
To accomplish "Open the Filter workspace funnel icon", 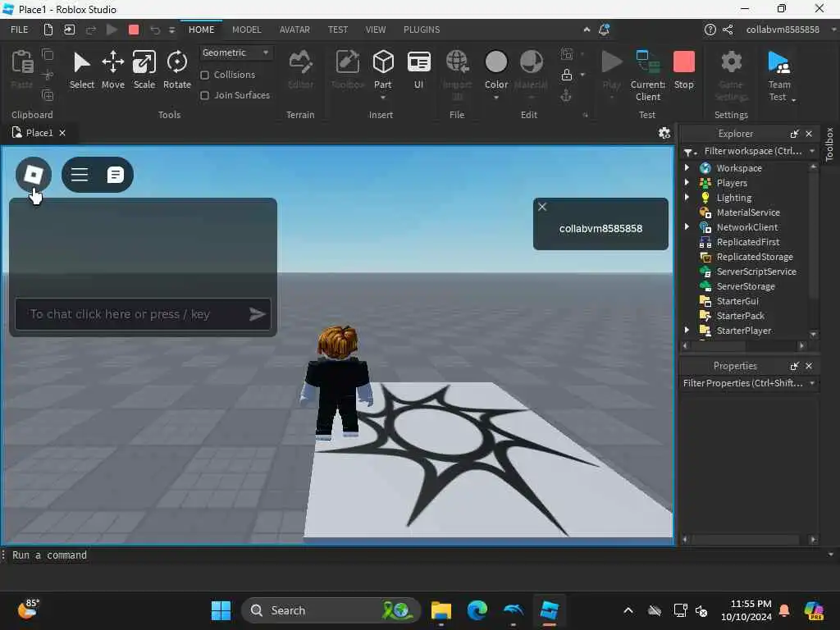I will 689,152.
